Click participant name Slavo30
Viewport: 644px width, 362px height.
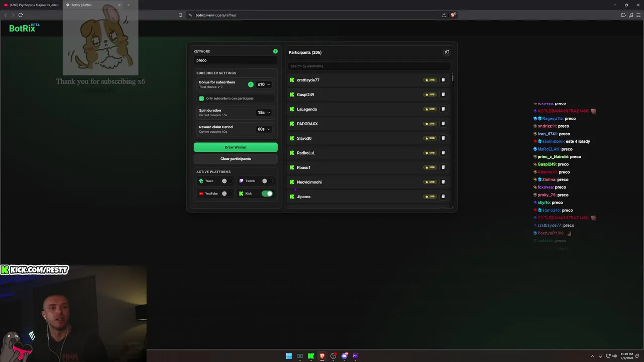point(304,138)
